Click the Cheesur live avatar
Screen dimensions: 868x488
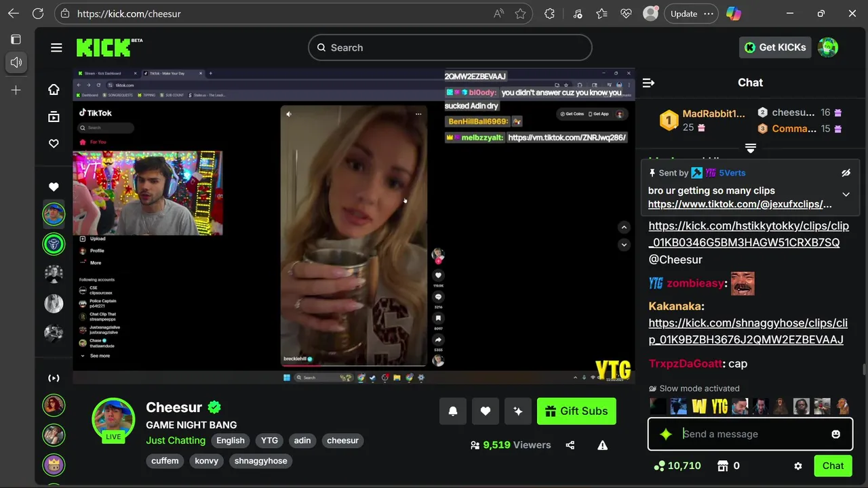point(113,420)
